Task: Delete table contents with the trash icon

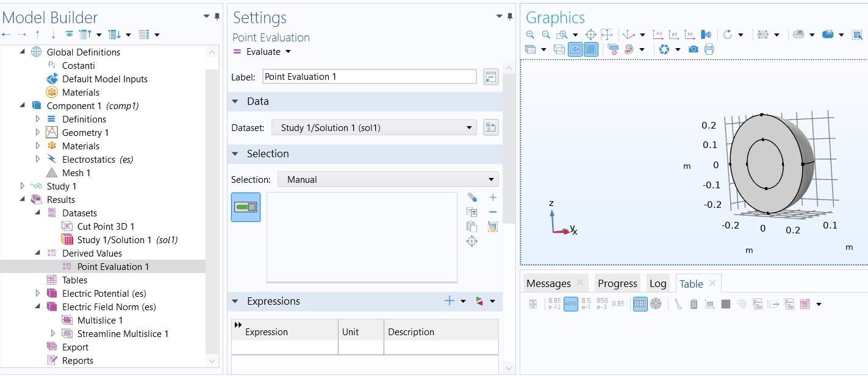Action: 694,303
